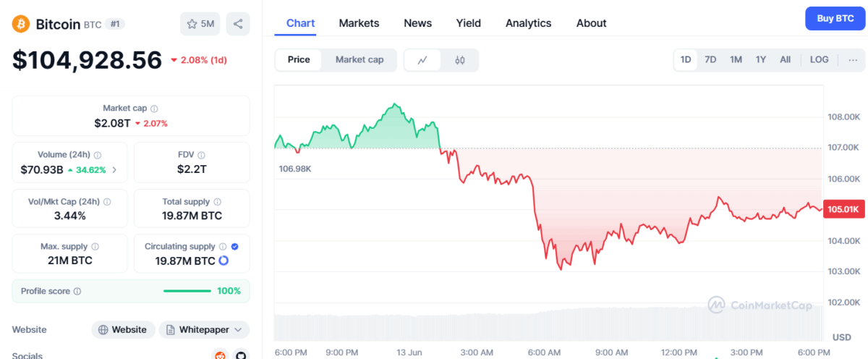Viewport: 868px width, 359px height.
Task: Click the share icon next to Bitcoin
Action: 238,24
